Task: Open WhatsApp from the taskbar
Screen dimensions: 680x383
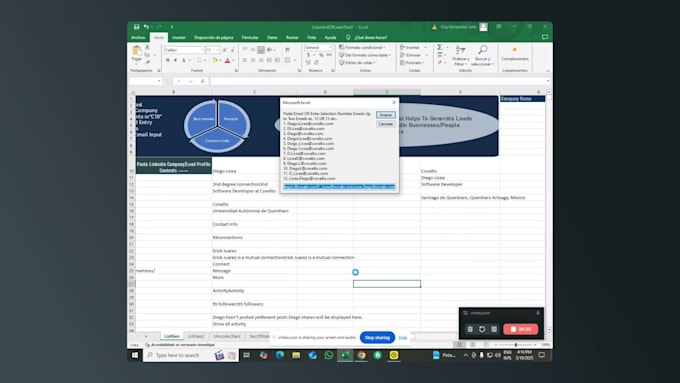Action: (329, 355)
